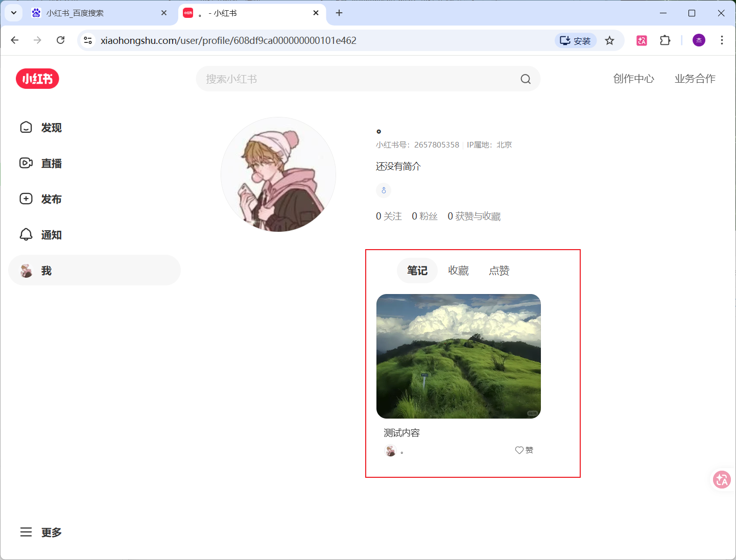Click the small author avatar under the note
The image size is (736, 560).
coord(391,450)
